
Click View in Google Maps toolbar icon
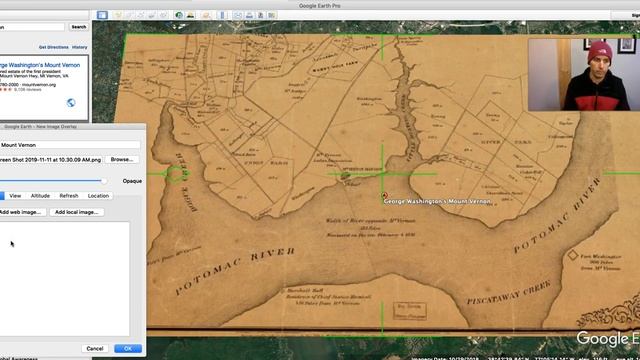272,15
